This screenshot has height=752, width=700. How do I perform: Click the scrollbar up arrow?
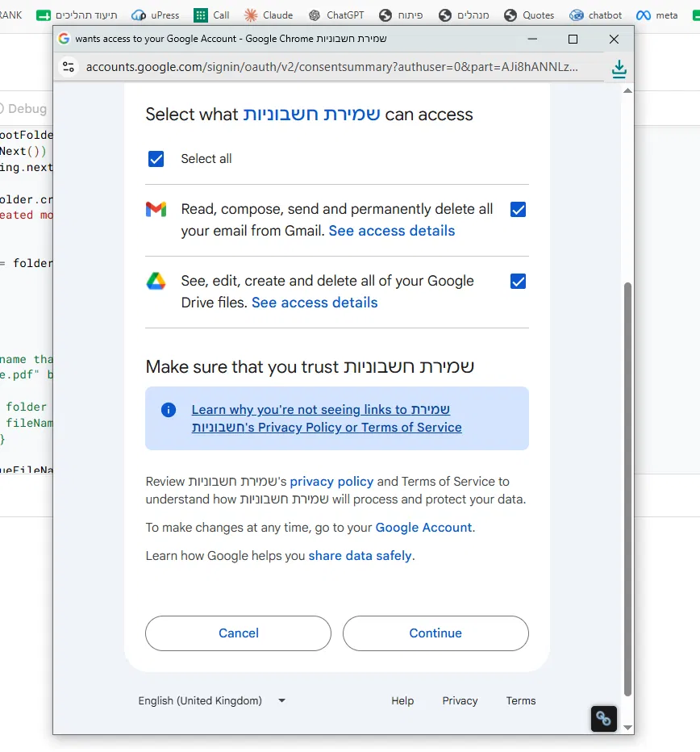(627, 90)
